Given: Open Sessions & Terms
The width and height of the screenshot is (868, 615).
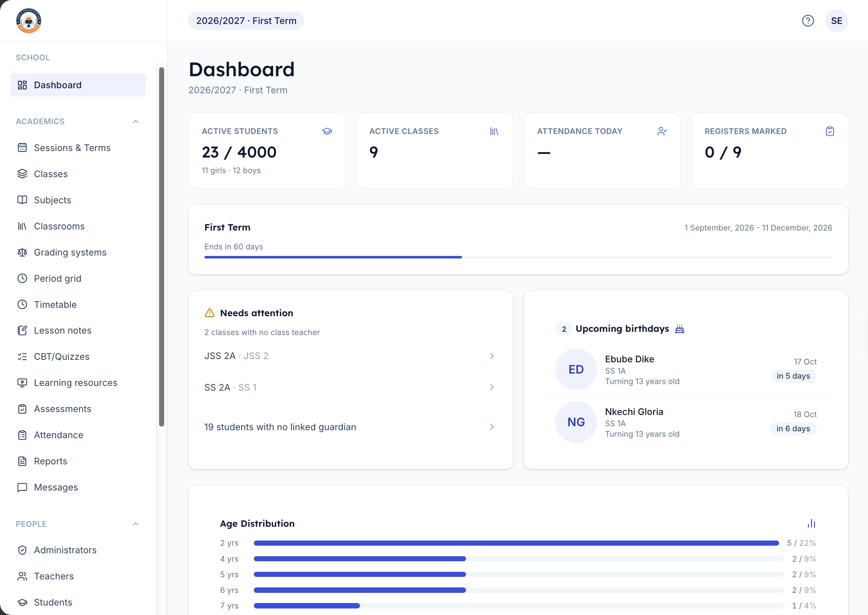Looking at the screenshot, I should (x=78, y=148).
